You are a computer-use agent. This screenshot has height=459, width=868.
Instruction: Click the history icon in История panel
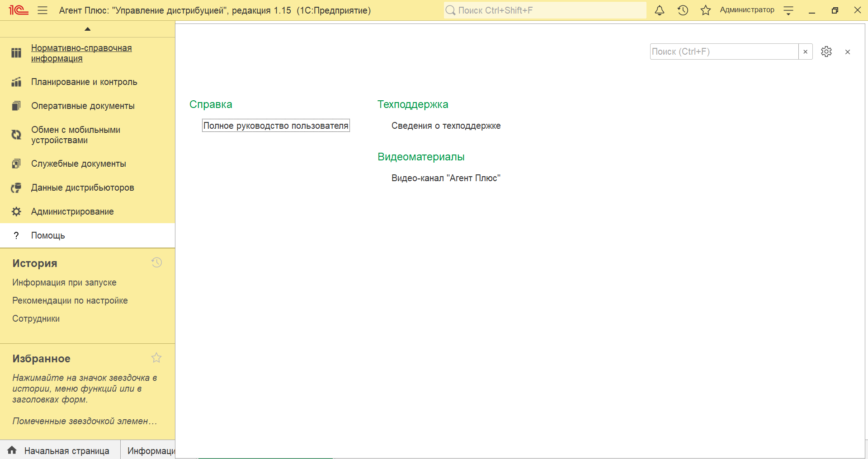tap(156, 262)
